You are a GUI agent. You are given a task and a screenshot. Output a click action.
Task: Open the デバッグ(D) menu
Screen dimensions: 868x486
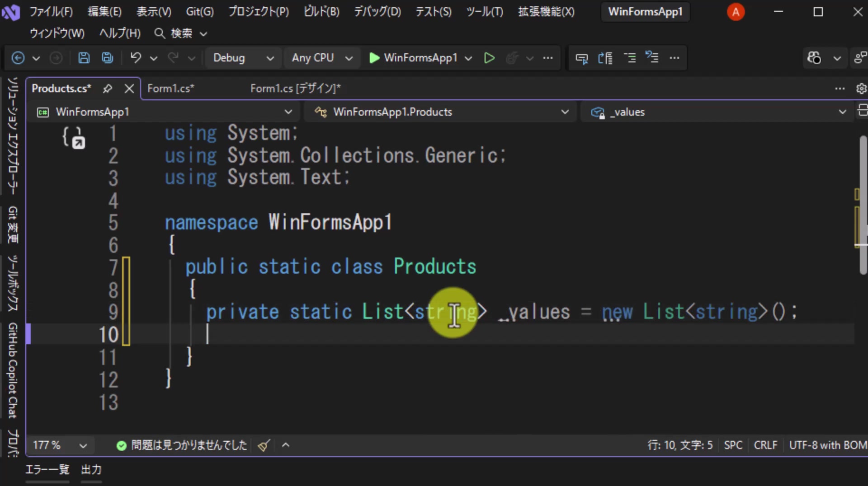[377, 12]
